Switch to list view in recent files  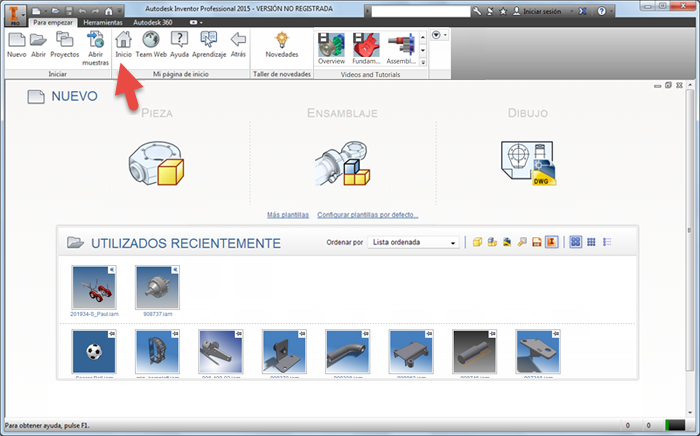point(607,242)
